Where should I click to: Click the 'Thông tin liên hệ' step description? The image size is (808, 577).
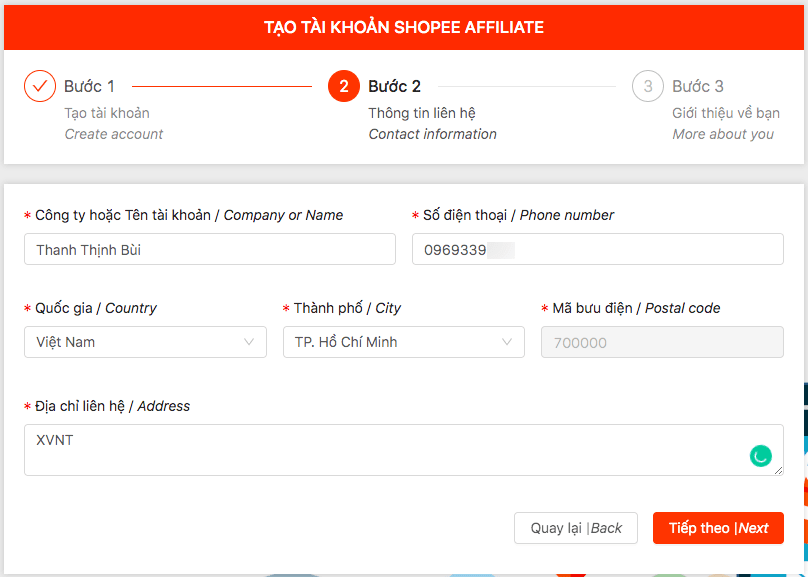click(422, 113)
